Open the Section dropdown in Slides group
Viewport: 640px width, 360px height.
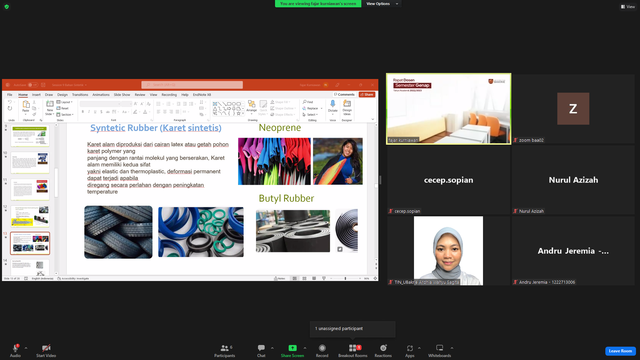[65, 115]
